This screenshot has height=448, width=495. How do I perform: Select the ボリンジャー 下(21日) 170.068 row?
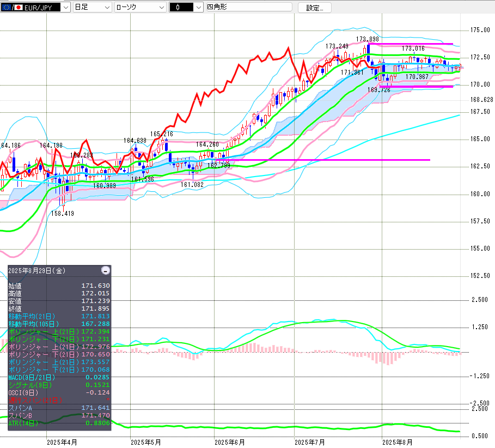pyautogui.click(x=59, y=370)
